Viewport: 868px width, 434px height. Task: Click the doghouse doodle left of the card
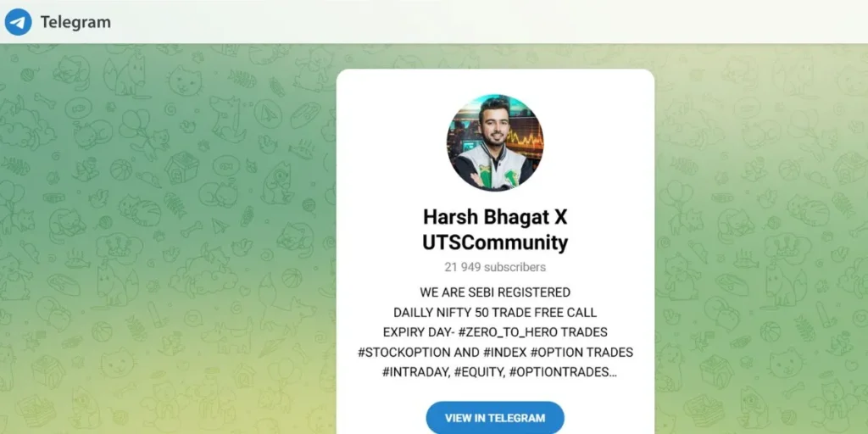(x=181, y=167)
